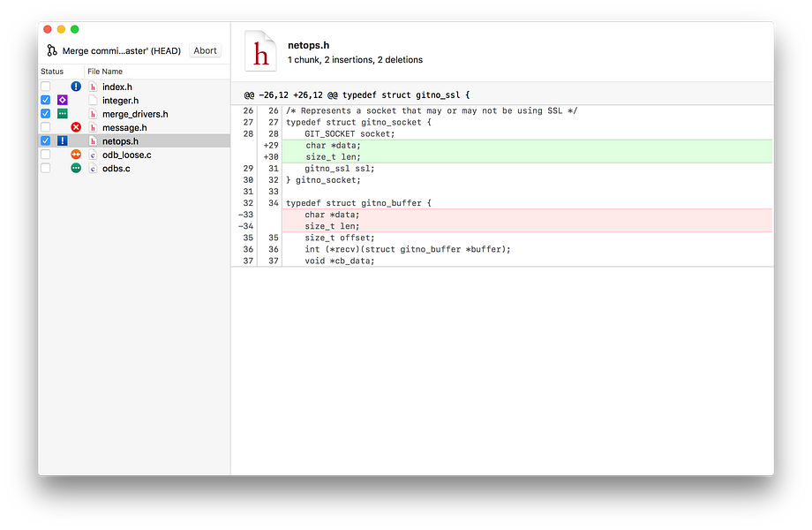812x530 pixels.
Task: Click the File Name column header
Action: tap(105, 72)
